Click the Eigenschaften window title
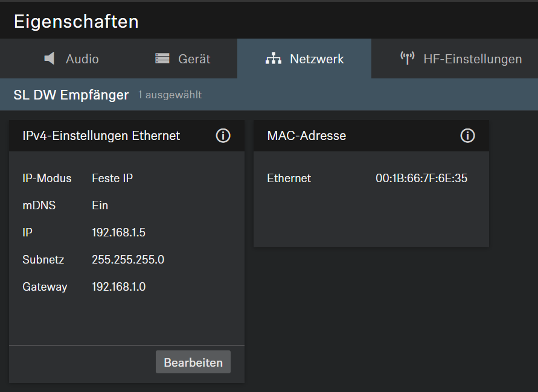The height and width of the screenshot is (392, 538). (76, 22)
